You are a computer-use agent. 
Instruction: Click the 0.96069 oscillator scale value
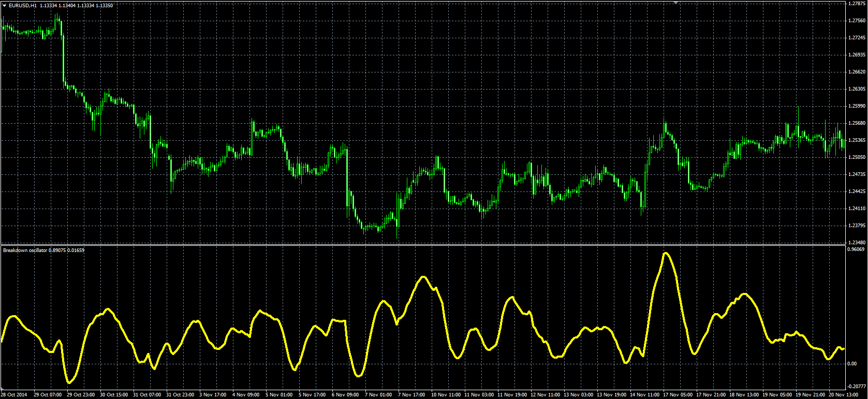pos(857,249)
